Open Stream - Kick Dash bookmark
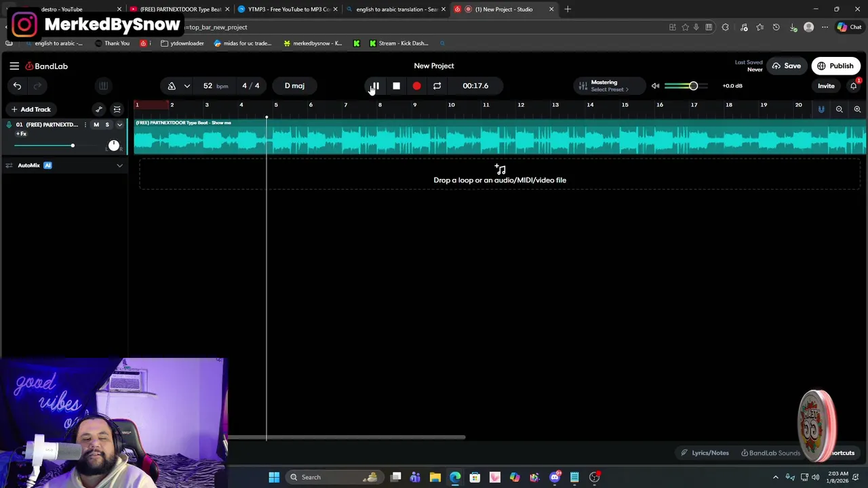The height and width of the screenshot is (488, 868). pyautogui.click(x=399, y=43)
